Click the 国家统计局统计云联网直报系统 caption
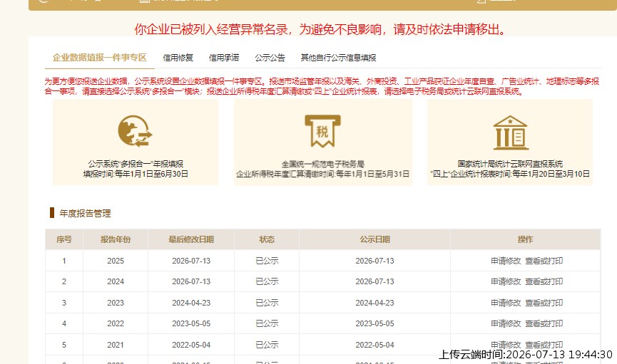617x364 pixels. click(510, 164)
